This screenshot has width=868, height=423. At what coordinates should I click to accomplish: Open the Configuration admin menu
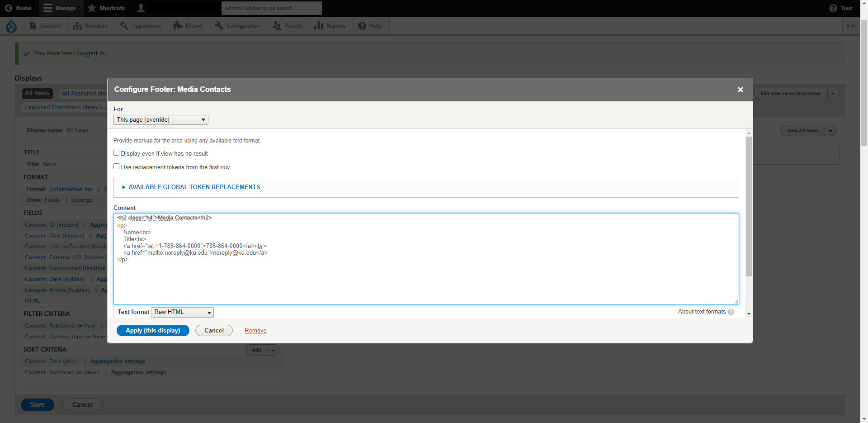[238, 26]
